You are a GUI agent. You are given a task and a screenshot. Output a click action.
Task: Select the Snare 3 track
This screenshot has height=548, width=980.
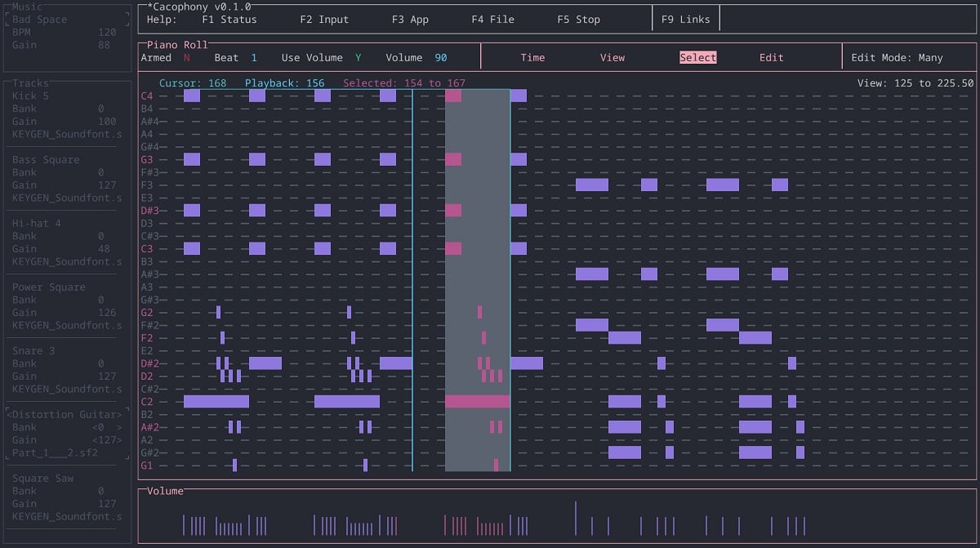pyautogui.click(x=33, y=351)
